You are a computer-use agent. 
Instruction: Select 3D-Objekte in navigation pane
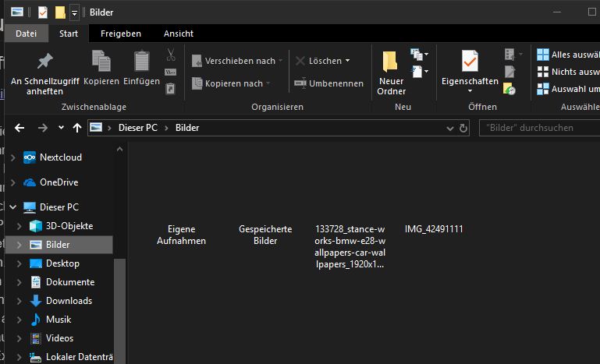point(69,226)
